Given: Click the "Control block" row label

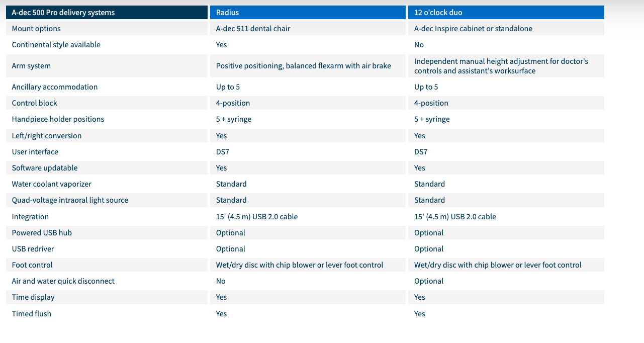Looking at the screenshot, I should [35, 103].
